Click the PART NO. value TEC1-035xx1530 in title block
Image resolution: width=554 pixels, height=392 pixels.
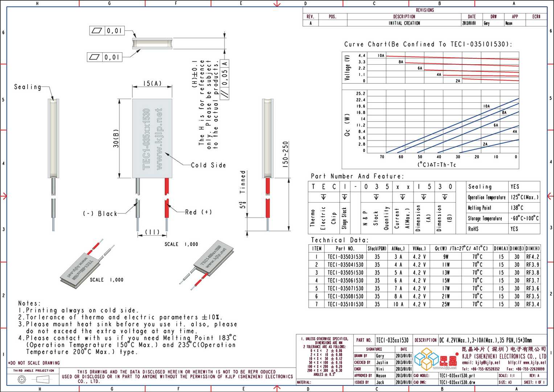point(393,340)
